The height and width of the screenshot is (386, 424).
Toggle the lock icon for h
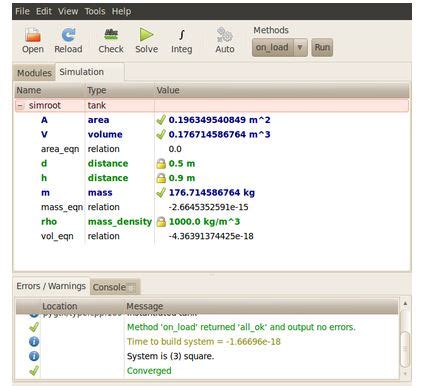pos(161,178)
